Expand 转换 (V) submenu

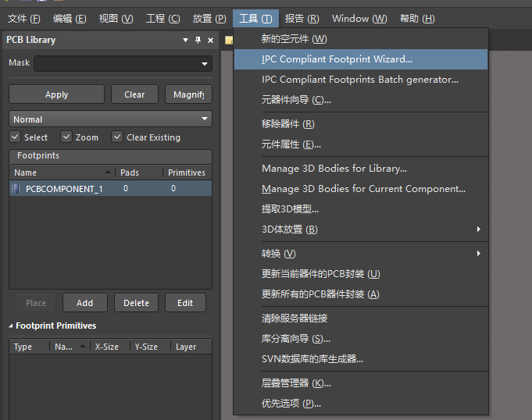[361, 254]
